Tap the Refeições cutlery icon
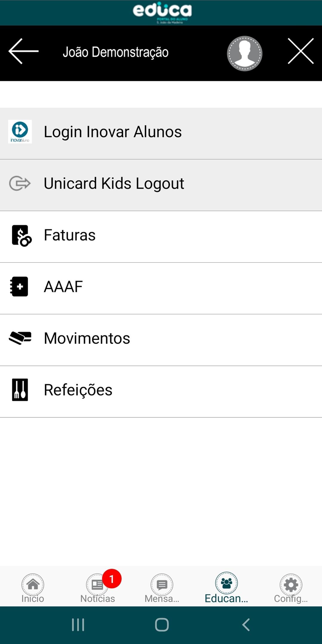This screenshot has width=322, height=644. (20, 390)
